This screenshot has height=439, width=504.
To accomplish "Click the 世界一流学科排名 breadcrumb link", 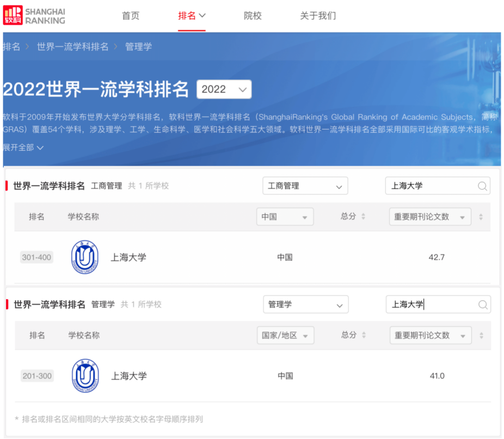I will click(x=72, y=47).
